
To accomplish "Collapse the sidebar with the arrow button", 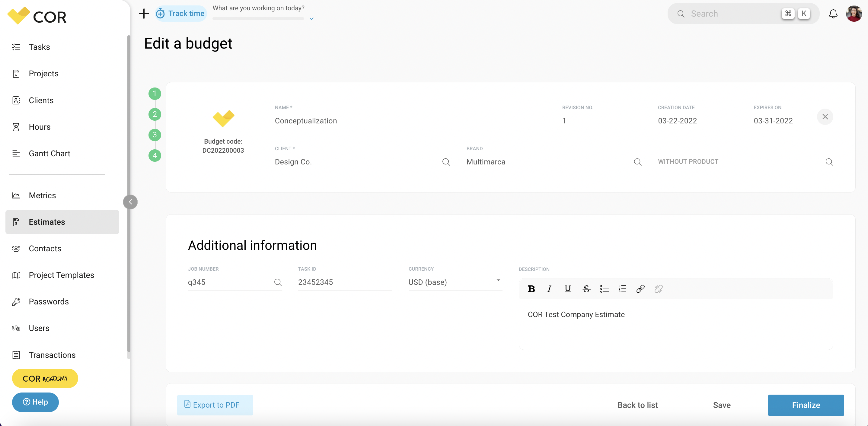I will click(x=130, y=202).
